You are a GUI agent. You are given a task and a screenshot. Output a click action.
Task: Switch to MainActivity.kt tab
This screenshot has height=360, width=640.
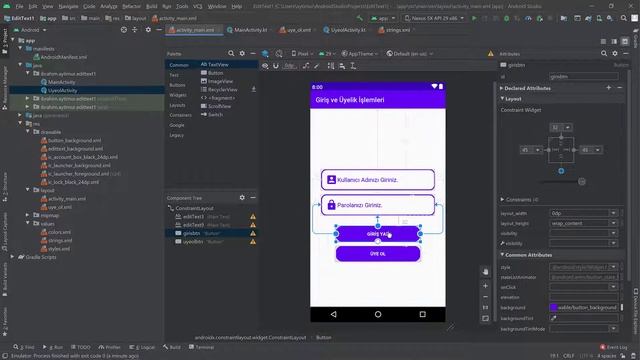tap(247, 30)
